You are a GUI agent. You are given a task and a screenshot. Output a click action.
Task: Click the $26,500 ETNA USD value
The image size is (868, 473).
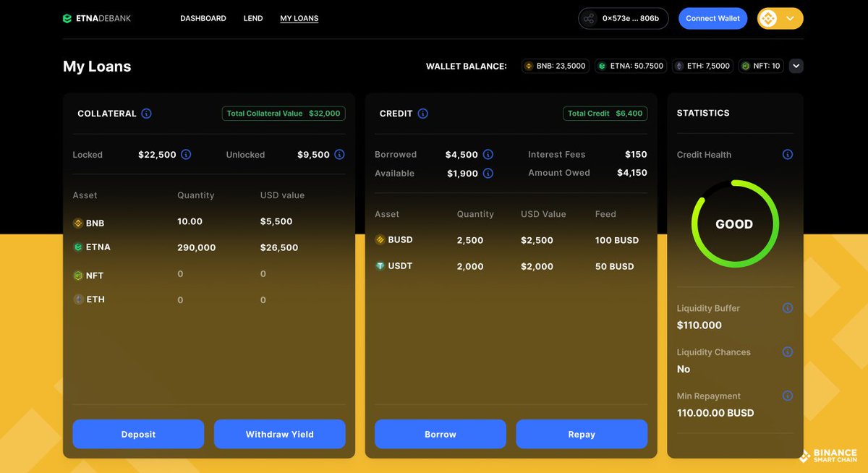coord(279,247)
